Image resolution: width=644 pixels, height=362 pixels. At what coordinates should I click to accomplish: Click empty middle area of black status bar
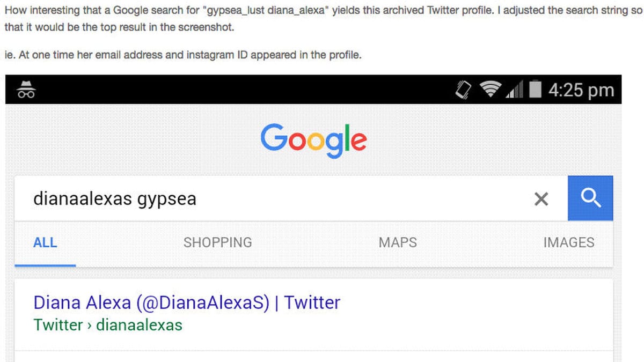241,90
